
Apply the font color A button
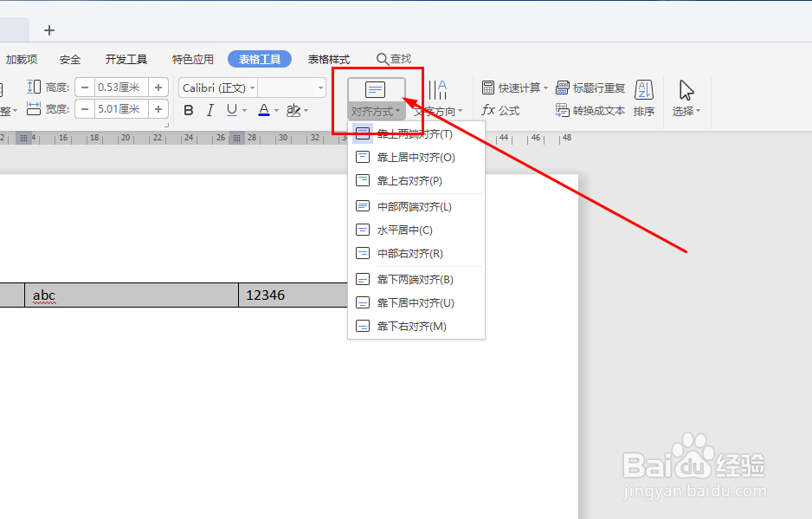[263, 110]
